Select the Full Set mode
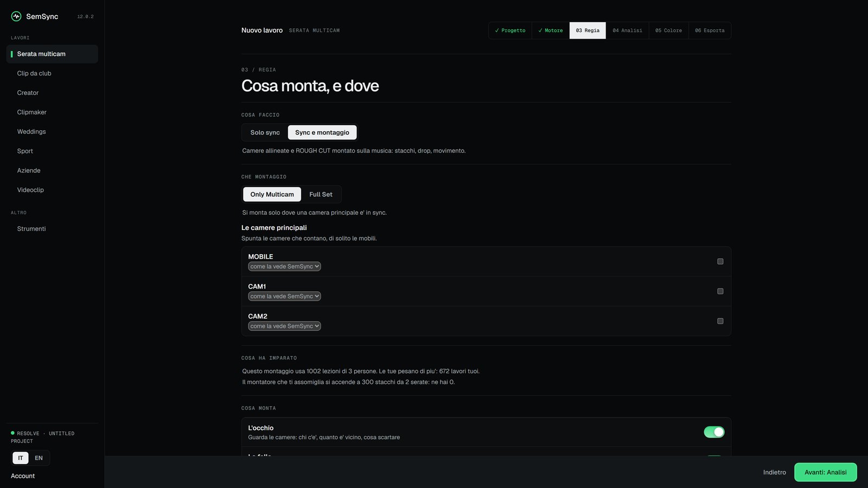The height and width of the screenshot is (488, 868). [x=321, y=194]
